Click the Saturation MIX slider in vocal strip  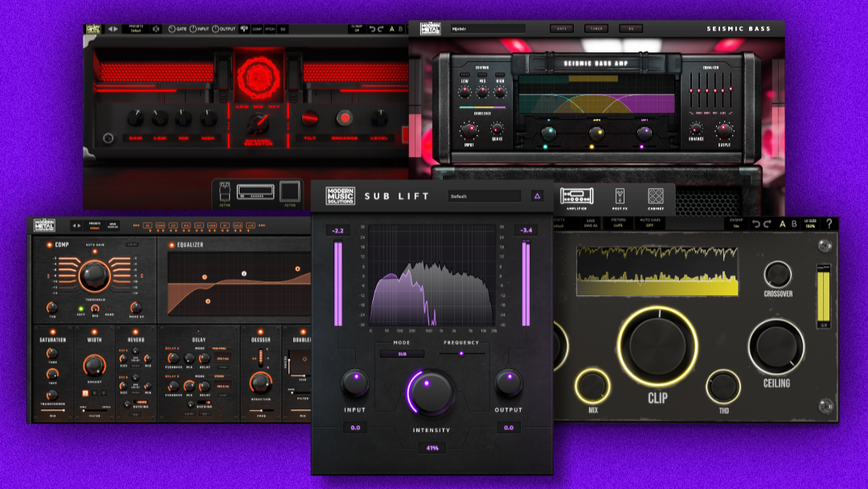[52, 410]
